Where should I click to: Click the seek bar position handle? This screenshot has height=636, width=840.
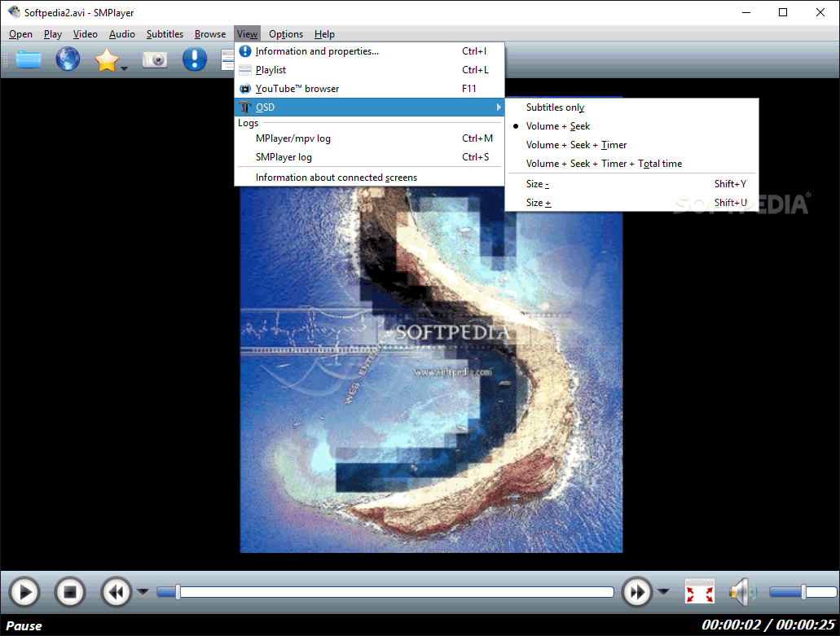coord(178,592)
